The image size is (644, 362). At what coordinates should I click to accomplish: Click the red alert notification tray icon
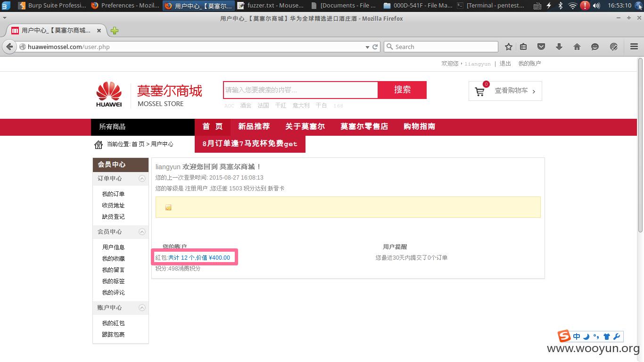coord(585,6)
